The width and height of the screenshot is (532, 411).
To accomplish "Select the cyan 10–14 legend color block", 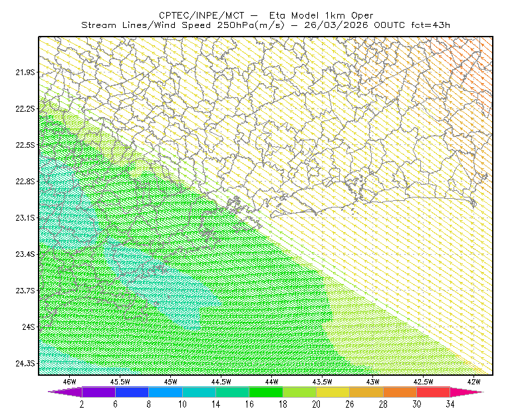I will coord(199,392).
